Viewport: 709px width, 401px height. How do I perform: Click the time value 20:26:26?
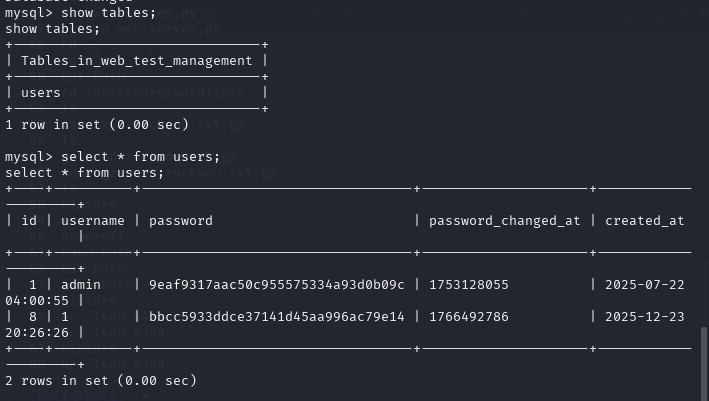point(37,333)
